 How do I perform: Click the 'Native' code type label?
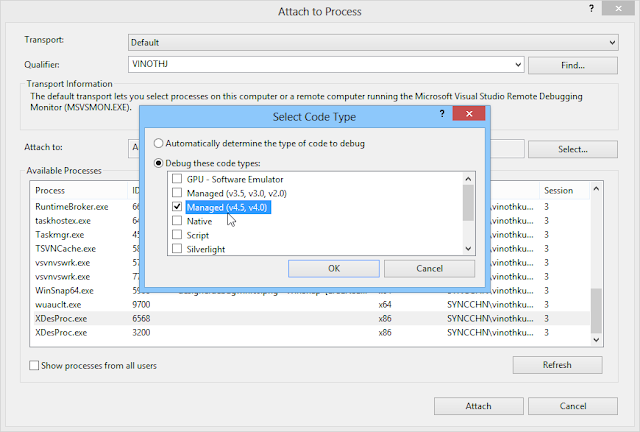pyautogui.click(x=199, y=221)
